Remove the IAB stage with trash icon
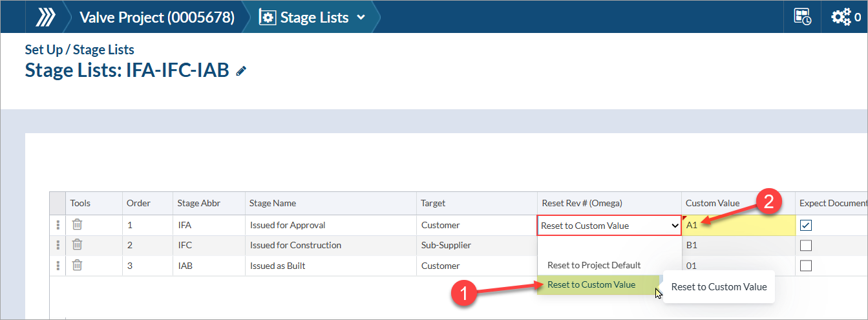Screen dimensions: 868x320 pos(77,265)
